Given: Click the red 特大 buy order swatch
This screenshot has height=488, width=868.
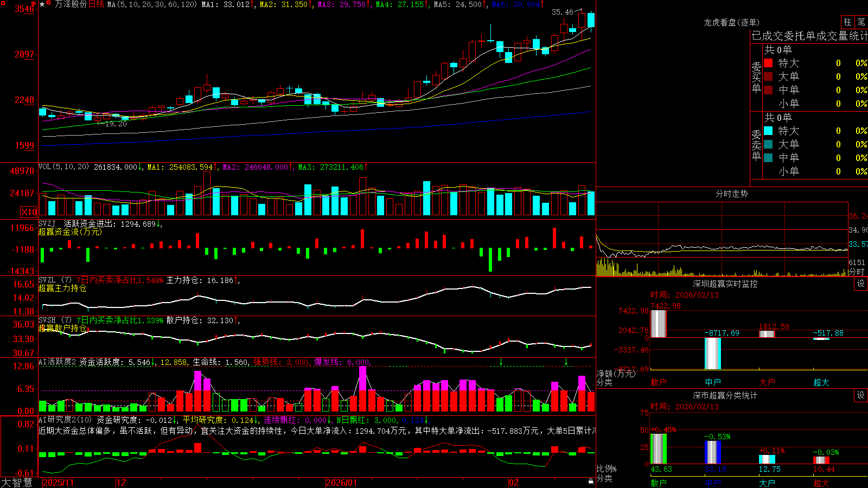Looking at the screenshot, I should (768, 63).
